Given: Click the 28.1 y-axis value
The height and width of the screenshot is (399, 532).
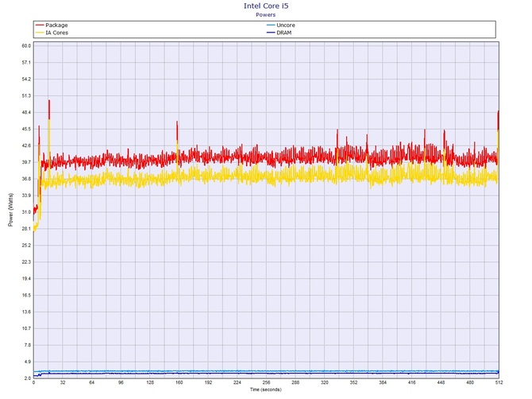Looking at the screenshot, I should 26,229.
